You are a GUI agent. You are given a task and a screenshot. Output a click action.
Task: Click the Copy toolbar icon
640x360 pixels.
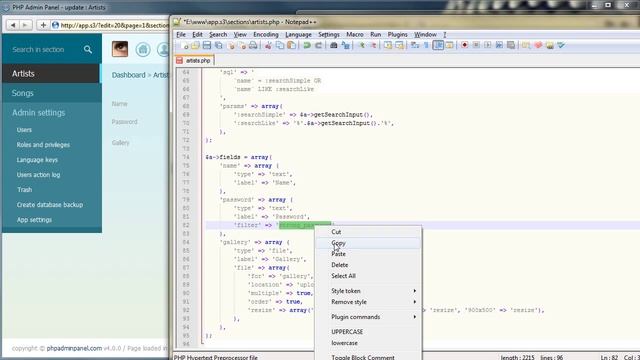[280, 45]
